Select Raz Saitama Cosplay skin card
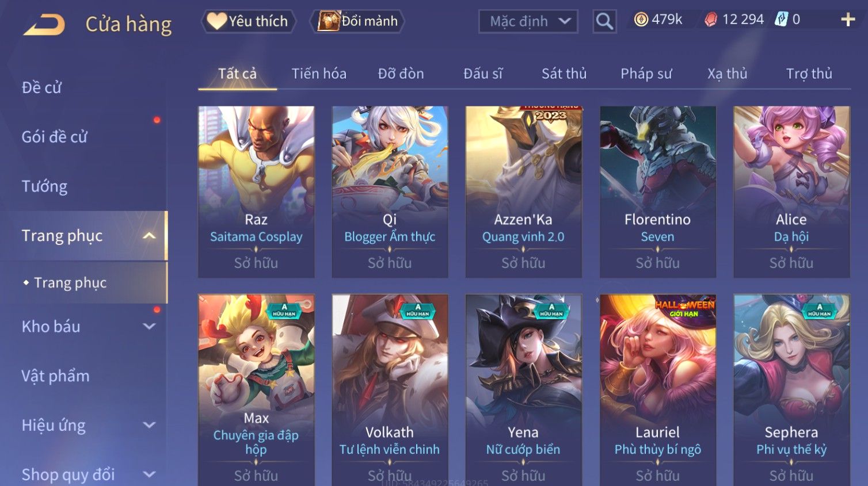Image resolution: width=868 pixels, height=486 pixels. pos(256,192)
